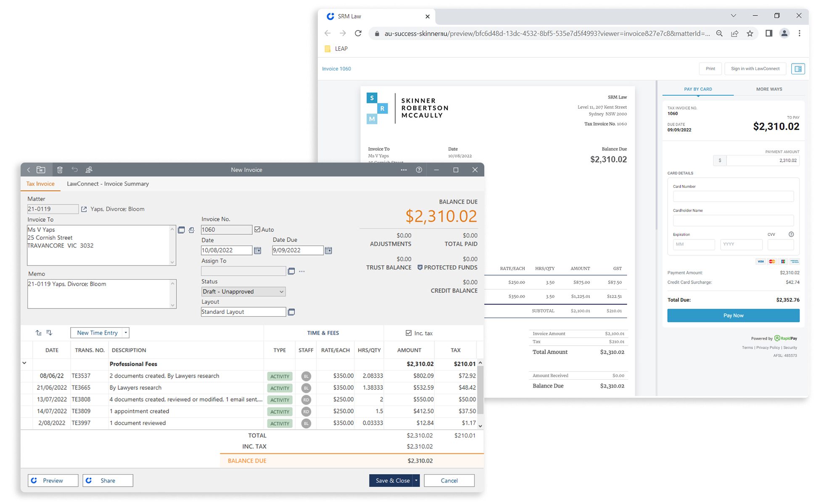Screen dimensions: 824x504
Task: Click the zoom magnifier icon in address bar
Action: click(719, 33)
